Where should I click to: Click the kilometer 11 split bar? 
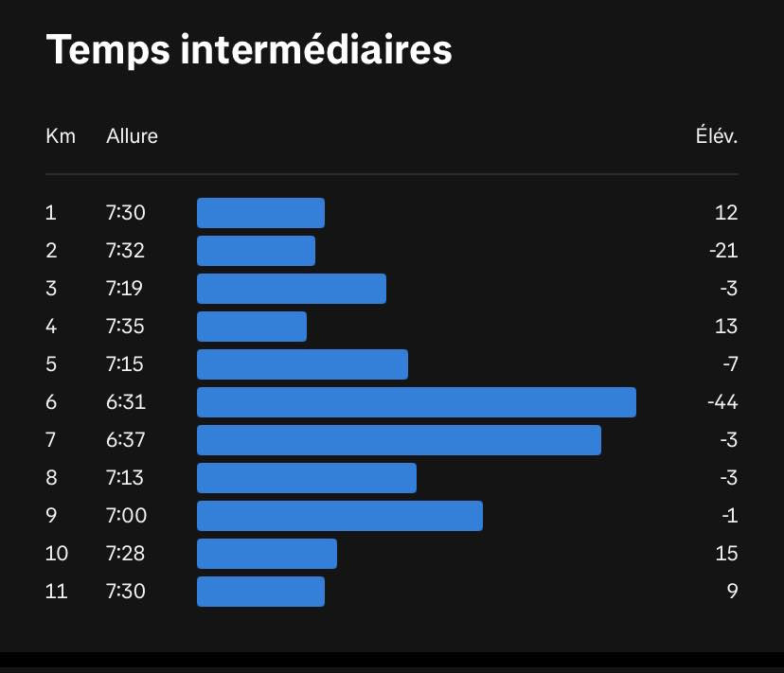pyautogui.click(x=260, y=592)
